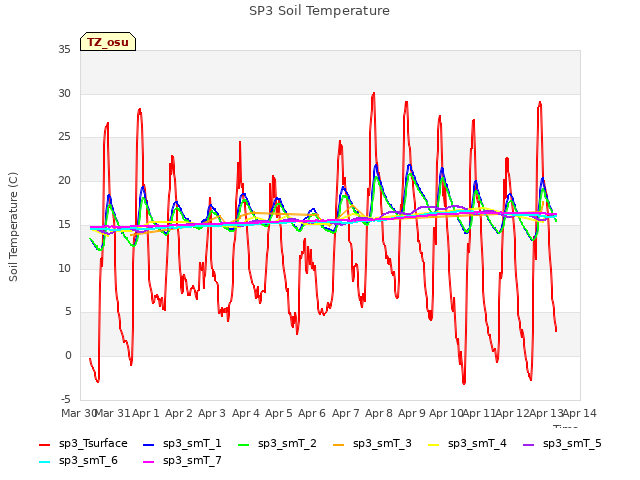
Task: Click the 35 y-axis tick label
Action: (64, 50)
